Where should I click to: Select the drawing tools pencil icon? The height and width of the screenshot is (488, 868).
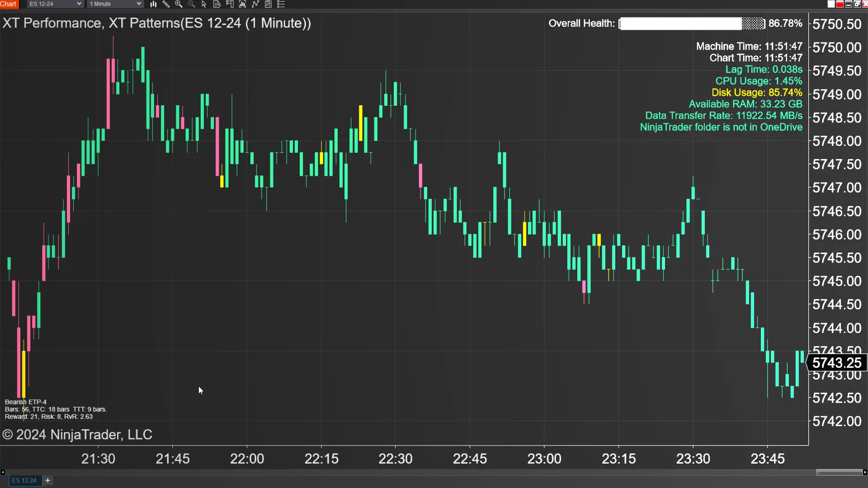coord(166,4)
